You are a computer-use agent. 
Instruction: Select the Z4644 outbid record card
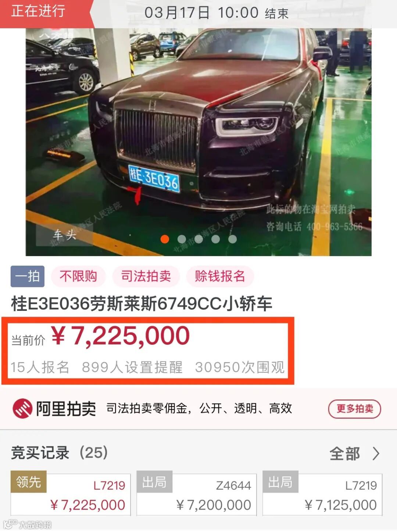pos(196,494)
